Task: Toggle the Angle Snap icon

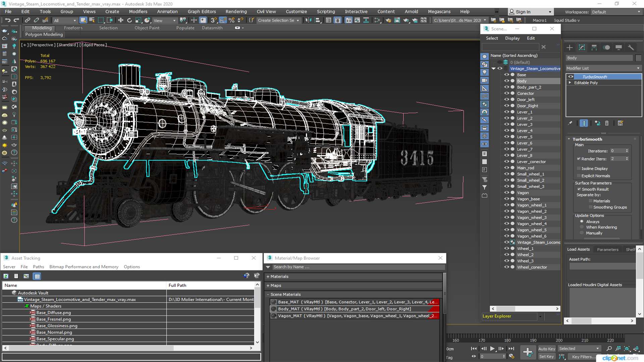Action: [223, 20]
